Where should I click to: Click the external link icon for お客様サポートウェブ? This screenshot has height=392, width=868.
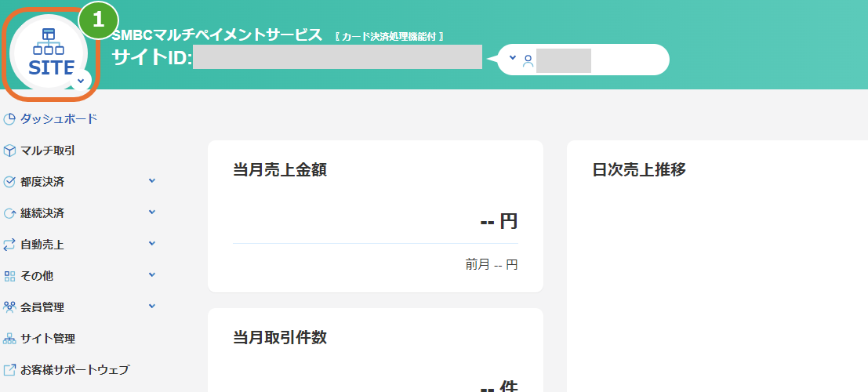(9, 370)
